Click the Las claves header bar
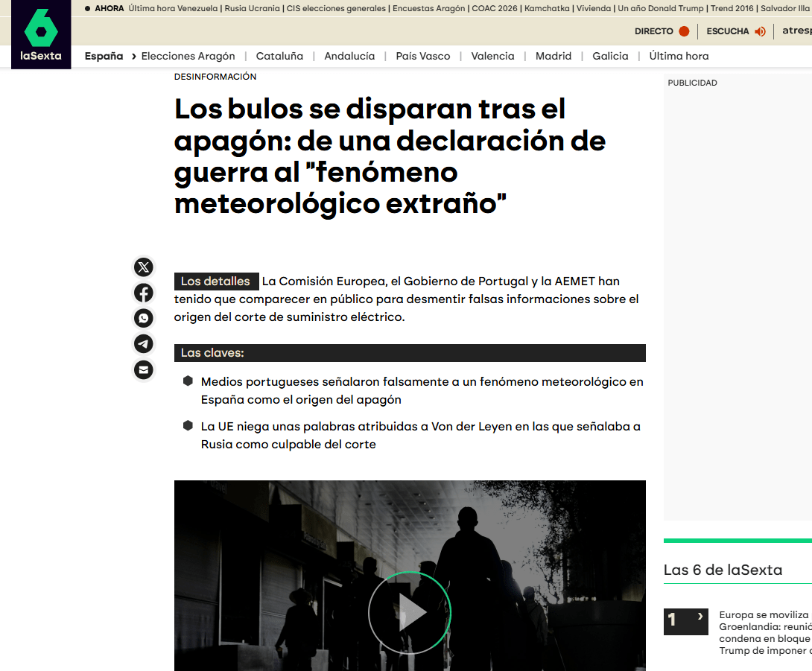Screen dimensions: 812x671 [410, 352]
